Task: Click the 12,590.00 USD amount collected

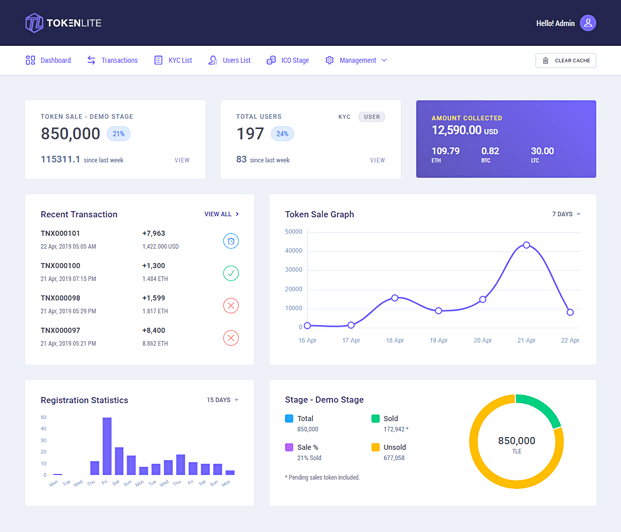Action: click(x=465, y=130)
